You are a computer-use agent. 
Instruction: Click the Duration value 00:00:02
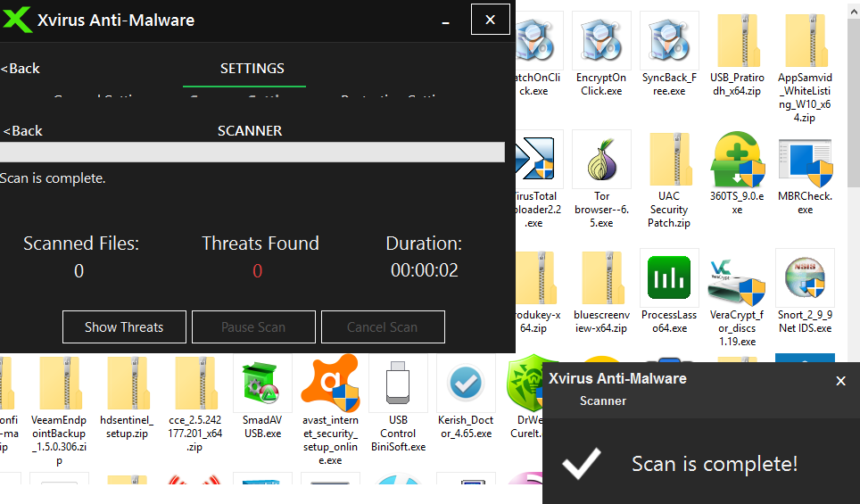[x=424, y=269]
